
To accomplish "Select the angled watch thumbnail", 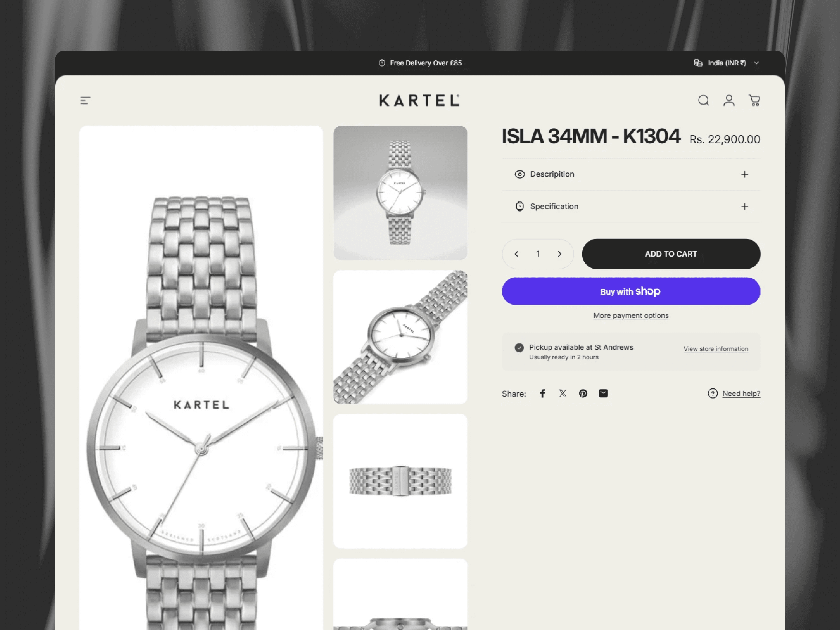I will point(400,337).
